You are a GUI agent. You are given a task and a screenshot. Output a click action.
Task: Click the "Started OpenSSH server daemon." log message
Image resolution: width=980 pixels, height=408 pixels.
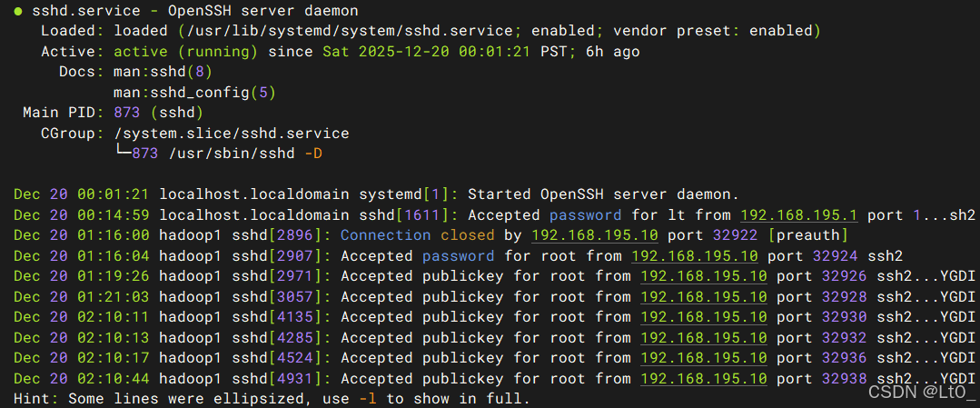603,194
